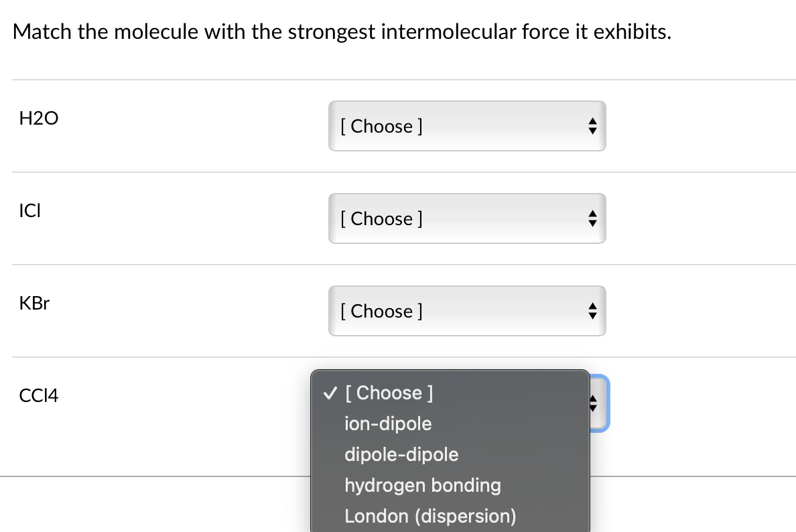The height and width of the screenshot is (532, 796).
Task: Choose dipole-dipole from the open list
Action: coord(401,454)
